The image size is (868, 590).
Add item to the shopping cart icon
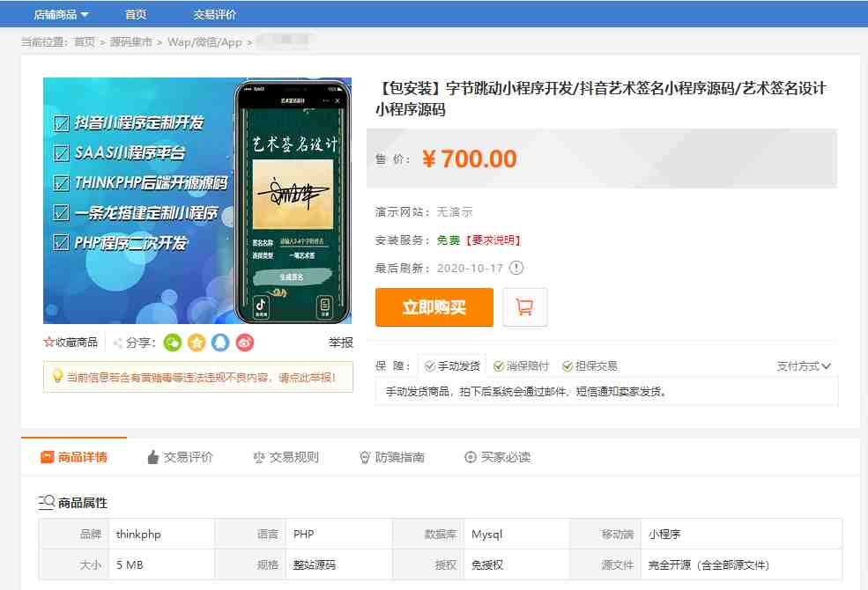click(524, 306)
